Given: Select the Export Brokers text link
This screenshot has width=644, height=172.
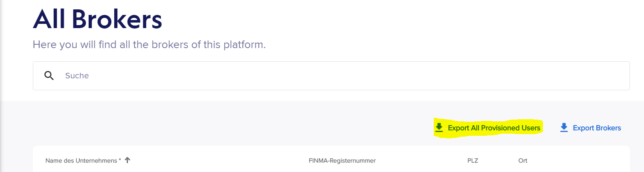Looking at the screenshot, I should point(597,128).
